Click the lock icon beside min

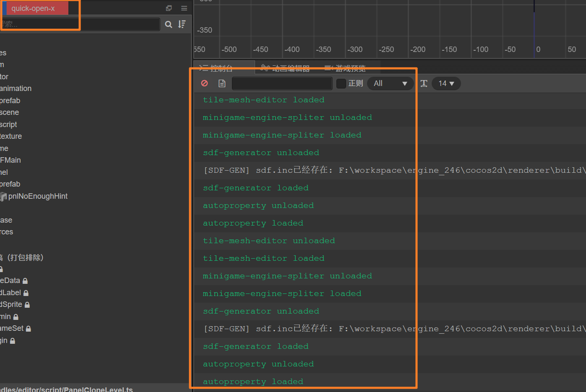tap(16, 317)
